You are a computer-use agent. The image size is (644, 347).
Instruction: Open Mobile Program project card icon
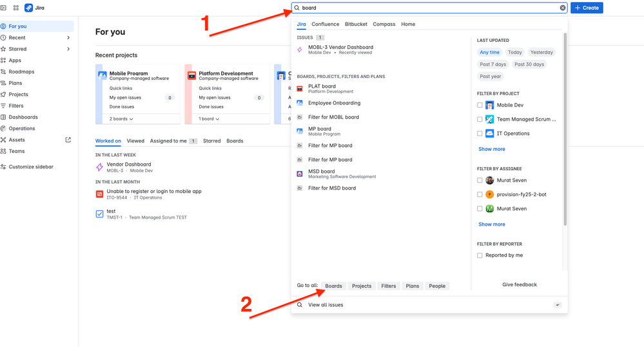(x=102, y=75)
